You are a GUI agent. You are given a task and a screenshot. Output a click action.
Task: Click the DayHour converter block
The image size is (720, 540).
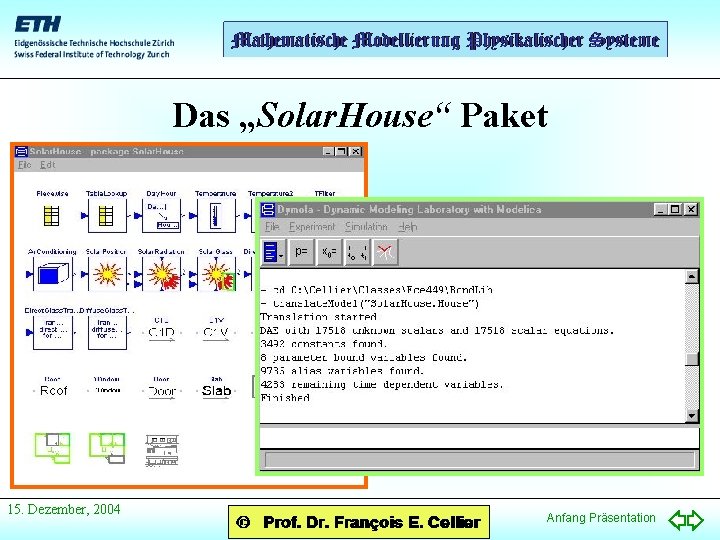pyautogui.click(x=161, y=216)
